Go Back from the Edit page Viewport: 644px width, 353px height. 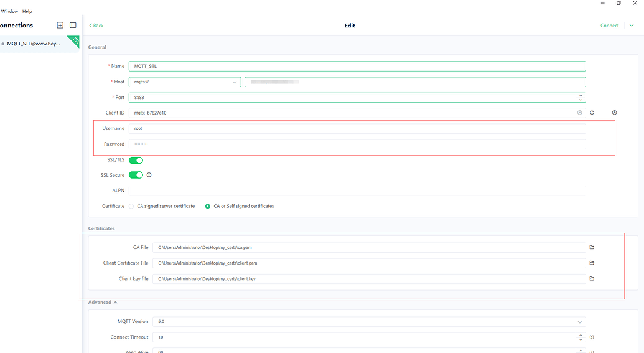(x=96, y=26)
